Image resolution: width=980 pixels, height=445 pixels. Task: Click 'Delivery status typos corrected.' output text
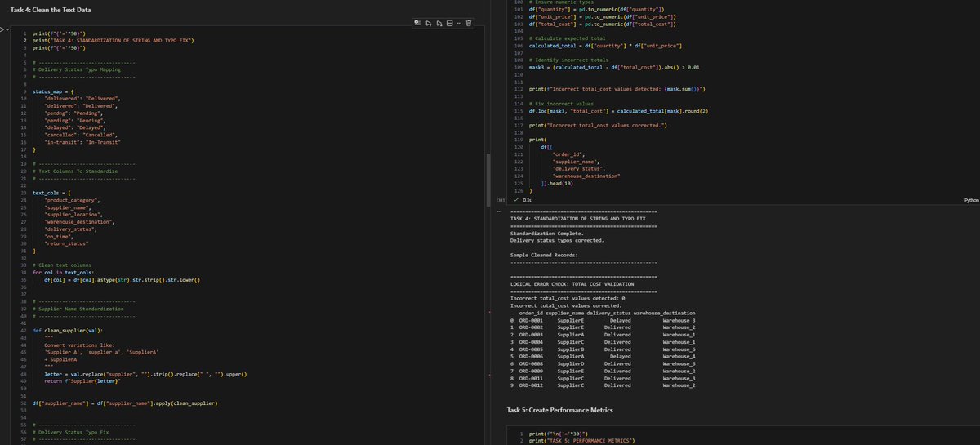coord(557,241)
